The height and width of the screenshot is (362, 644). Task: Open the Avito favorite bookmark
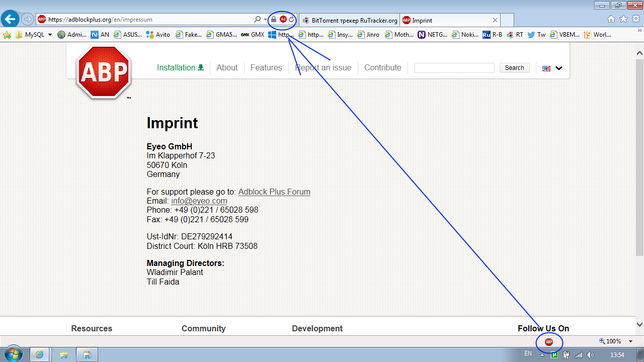tap(158, 35)
